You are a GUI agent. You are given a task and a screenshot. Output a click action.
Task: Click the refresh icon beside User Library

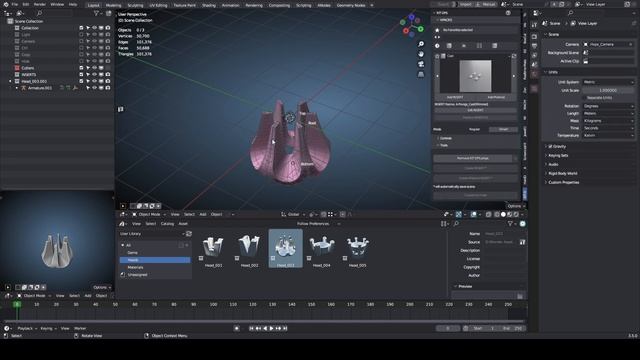click(x=189, y=234)
